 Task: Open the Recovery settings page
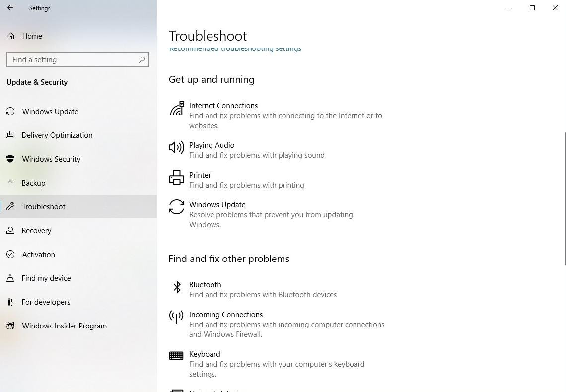[x=36, y=231]
